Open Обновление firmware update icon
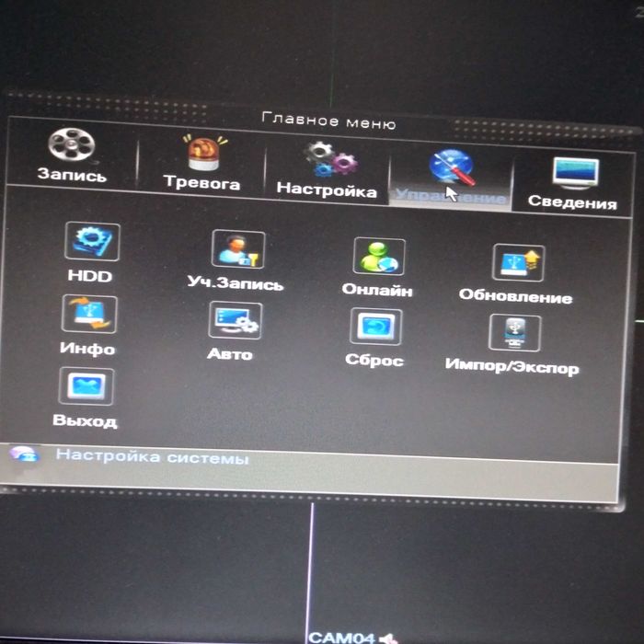 (x=519, y=263)
